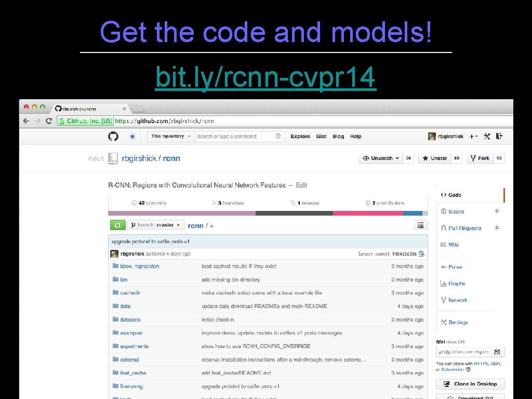Follow the bit.ly/rcnn-cvpr14 link

coord(265,77)
